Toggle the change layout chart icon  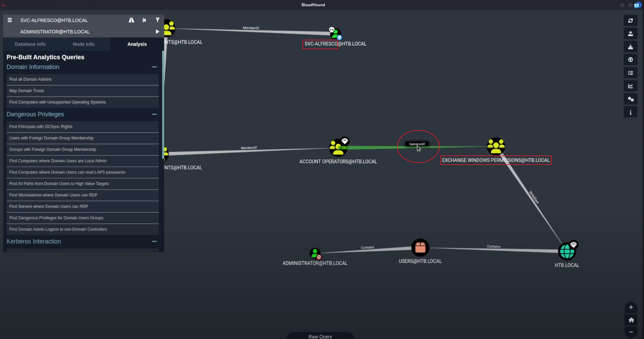click(630, 86)
